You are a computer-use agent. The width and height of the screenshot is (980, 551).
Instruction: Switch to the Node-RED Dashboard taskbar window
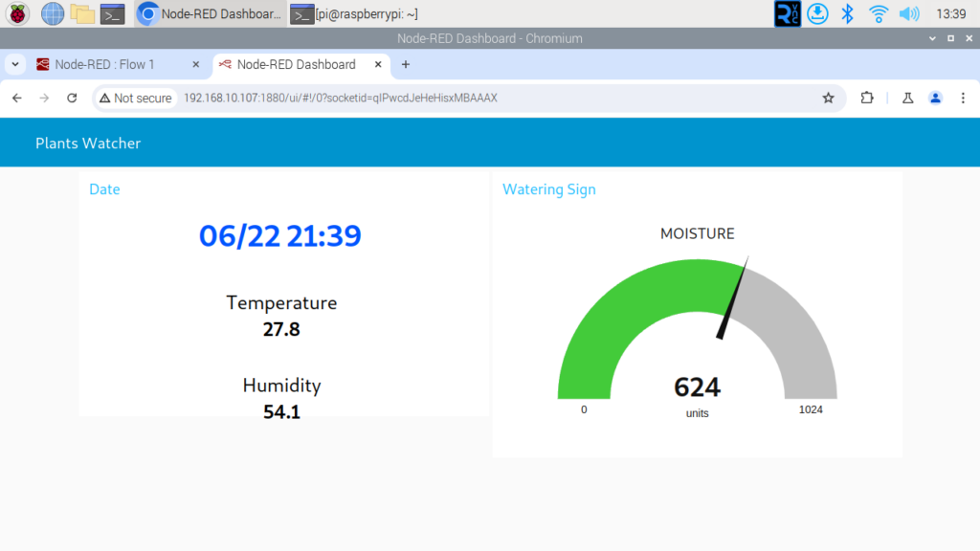click(x=210, y=13)
